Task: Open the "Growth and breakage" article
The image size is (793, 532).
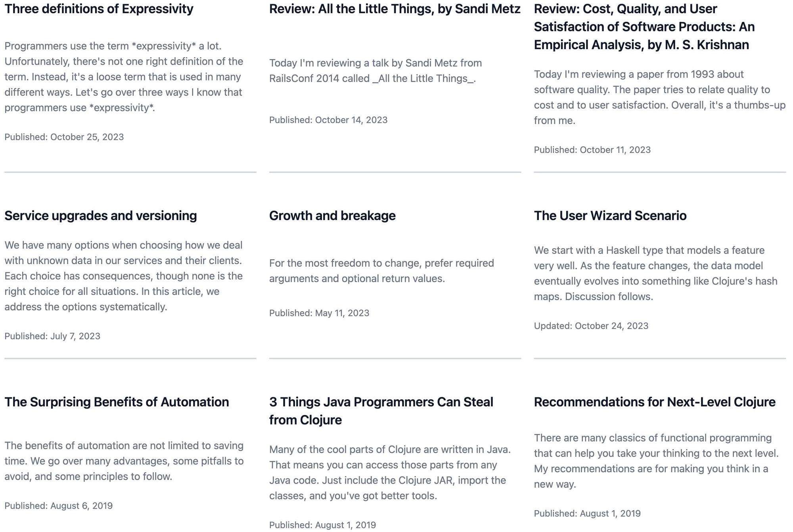Action: pos(332,216)
